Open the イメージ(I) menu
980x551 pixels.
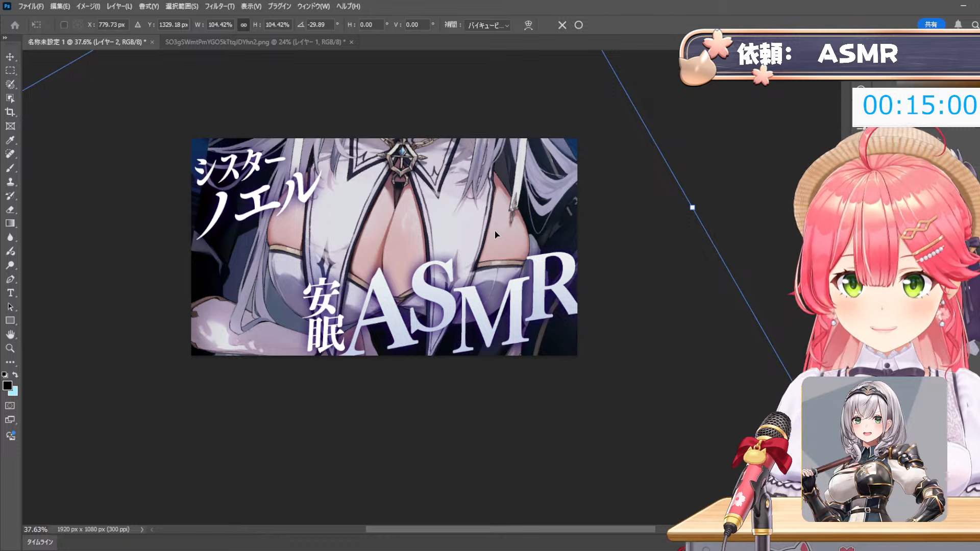coord(88,6)
